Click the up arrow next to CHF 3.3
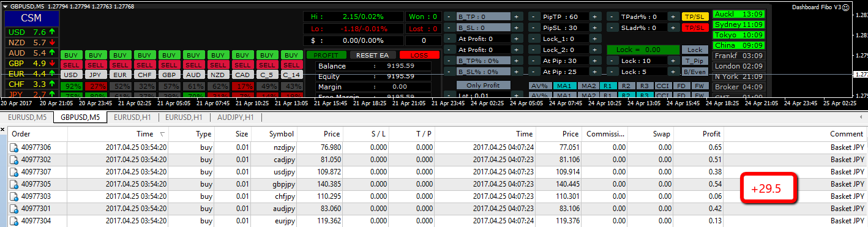 coord(52,84)
